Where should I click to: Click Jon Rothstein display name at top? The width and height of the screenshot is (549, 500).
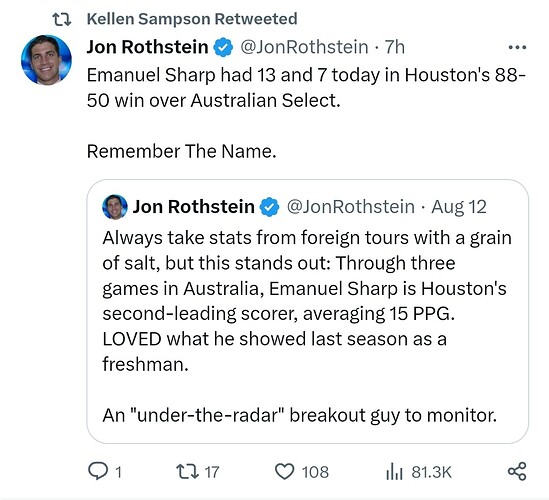tap(147, 47)
